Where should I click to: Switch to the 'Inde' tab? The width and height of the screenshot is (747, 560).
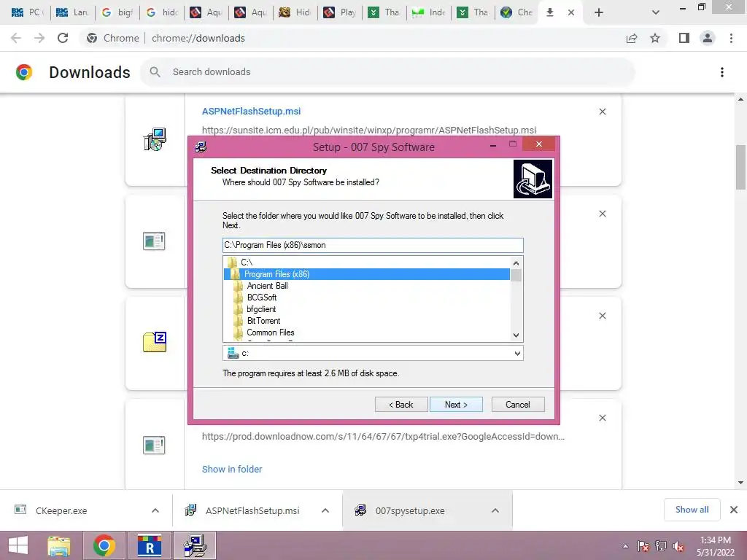[x=428, y=12]
